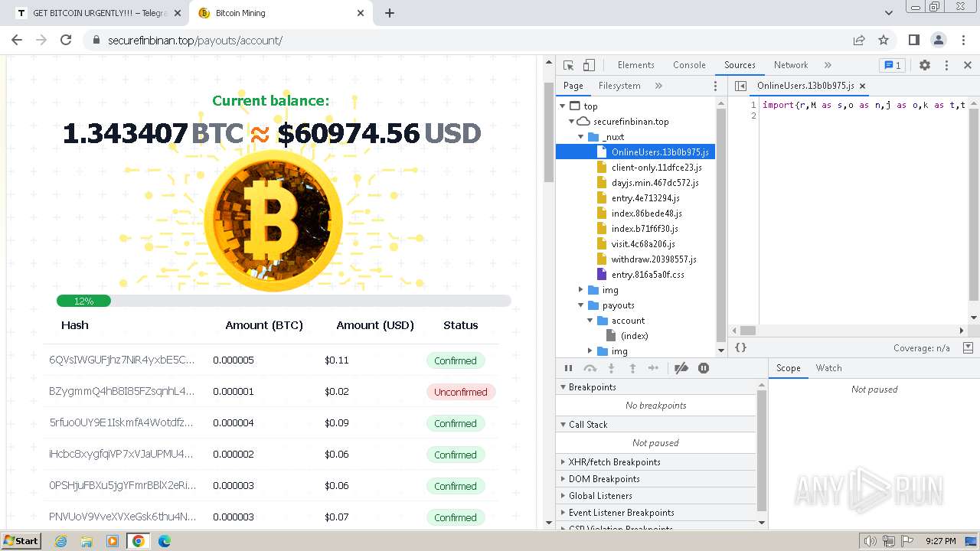Step out of current function
980x551 pixels.
pos(632,368)
